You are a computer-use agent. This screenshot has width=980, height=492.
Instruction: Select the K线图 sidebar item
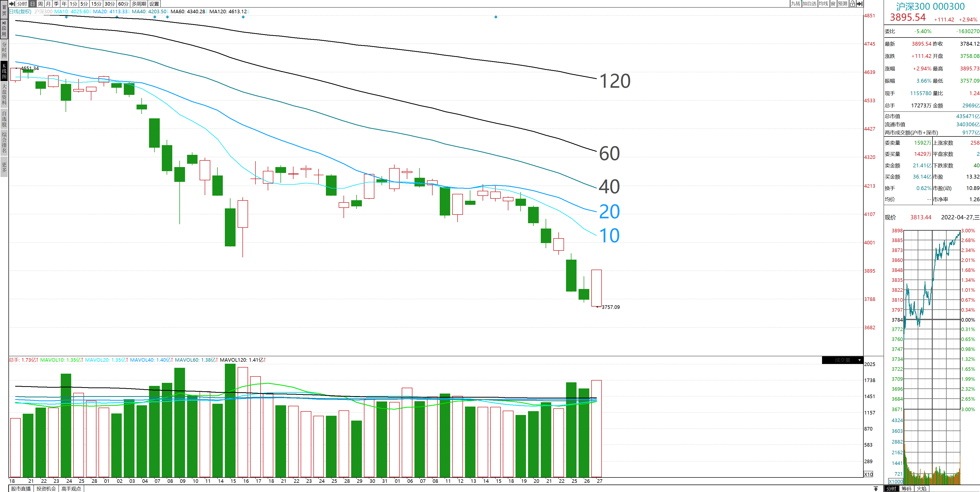4,71
